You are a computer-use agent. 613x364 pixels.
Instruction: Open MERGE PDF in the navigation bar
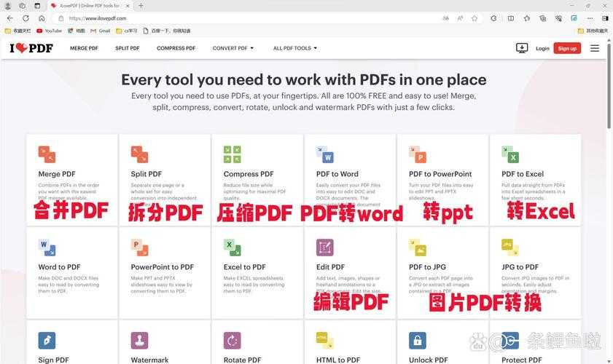[x=84, y=48]
